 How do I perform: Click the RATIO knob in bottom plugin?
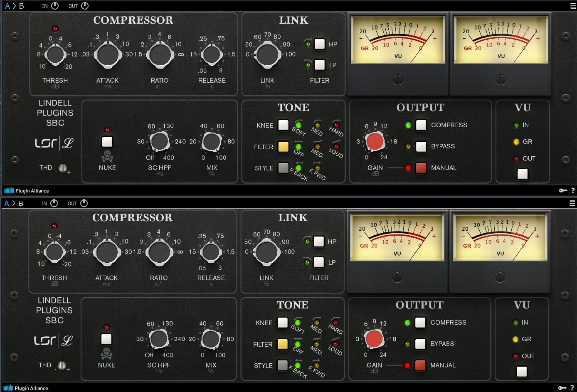point(159,252)
